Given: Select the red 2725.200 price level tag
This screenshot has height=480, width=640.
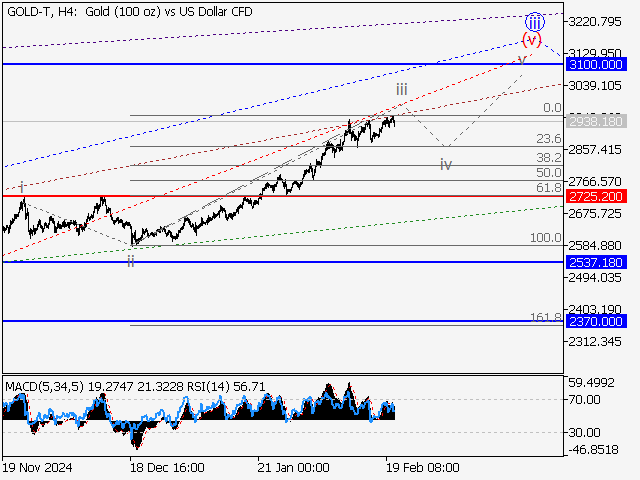Looking at the screenshot, I should (596, 196).
